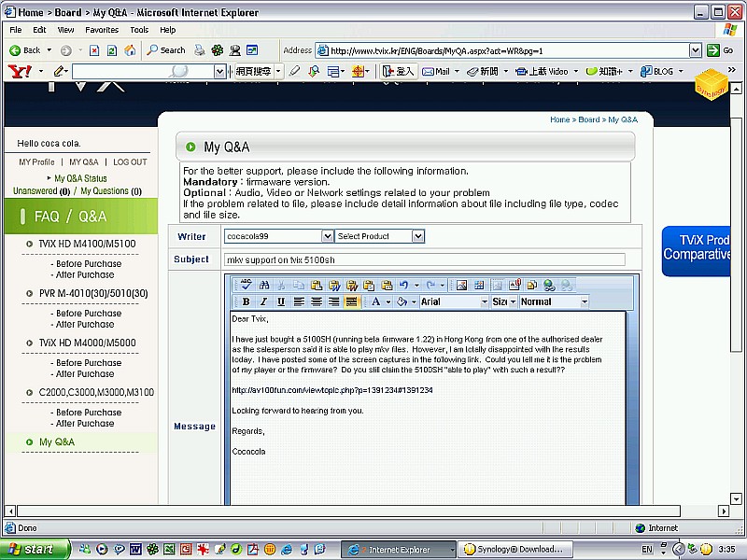Screen dimensions: 747x560
Task: Open the My Q&A Status link
Action: (x=80, y=178)
